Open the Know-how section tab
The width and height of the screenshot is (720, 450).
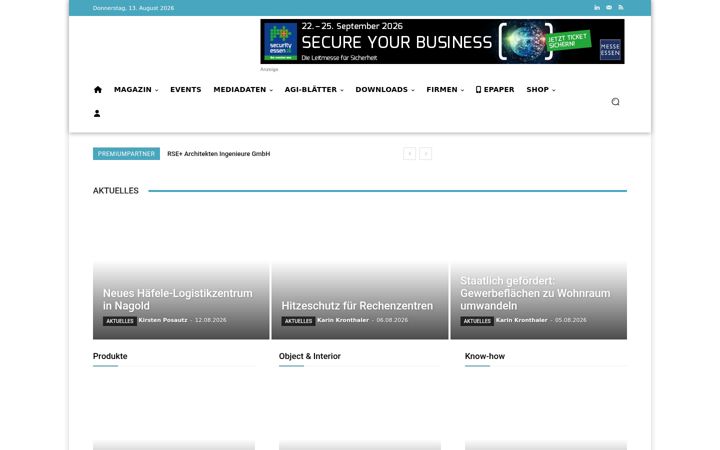pyautogui.click(x=484, y=356)
